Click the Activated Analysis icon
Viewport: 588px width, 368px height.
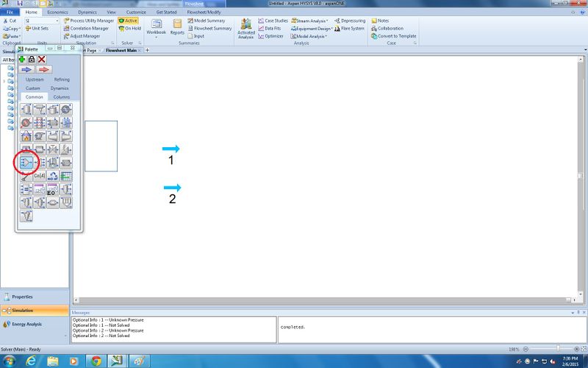click(x=246, y=27)
